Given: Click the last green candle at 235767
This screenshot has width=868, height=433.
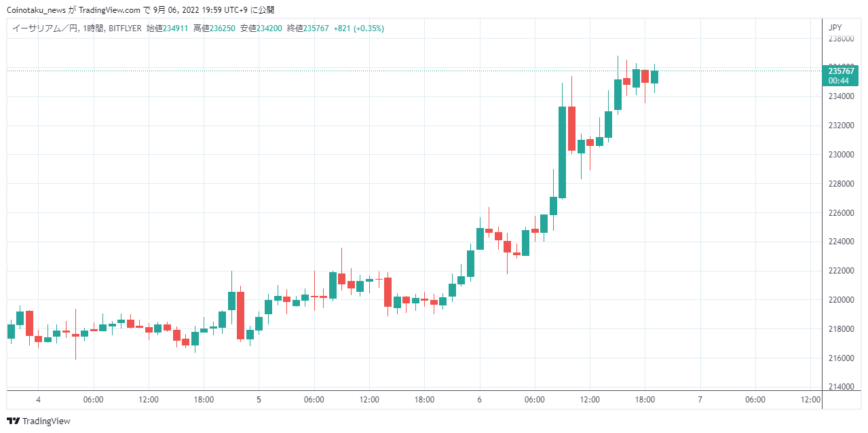Looking at the screenshot, I should (654, 77).
